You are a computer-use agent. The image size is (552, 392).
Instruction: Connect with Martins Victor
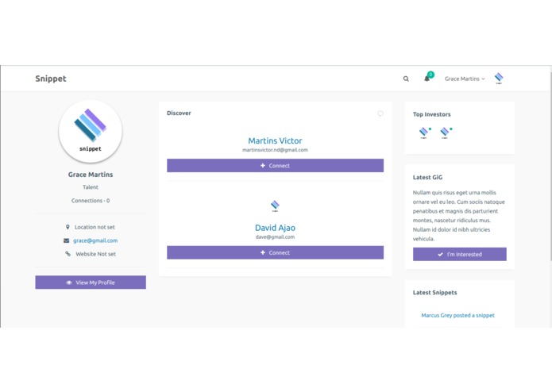[x=275, y=166]
